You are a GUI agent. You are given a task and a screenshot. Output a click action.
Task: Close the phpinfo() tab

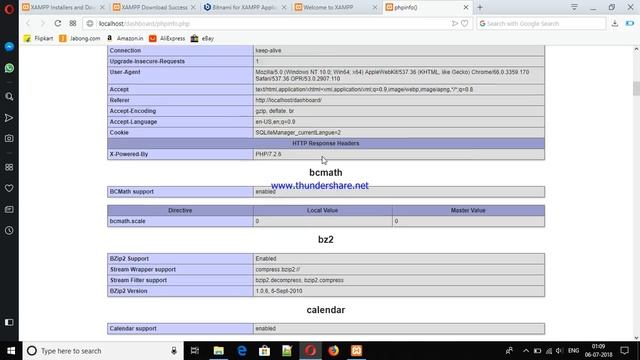(x=466, y=7)
